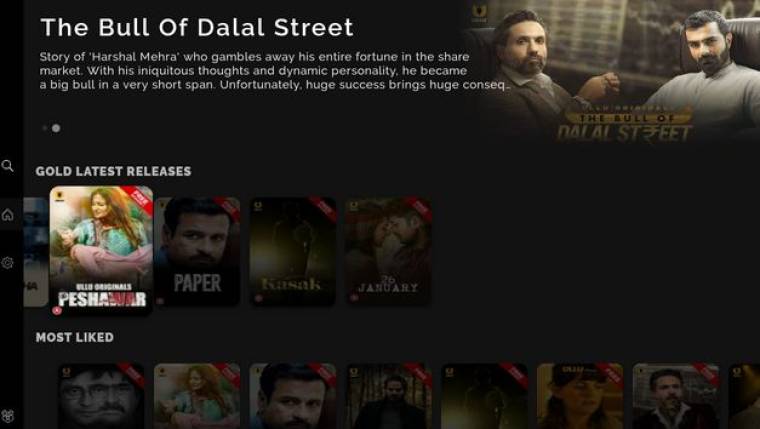This screenshot has height=429, width=760.
Task: Open the Paper show poster
Action: [x=197, y=251]
